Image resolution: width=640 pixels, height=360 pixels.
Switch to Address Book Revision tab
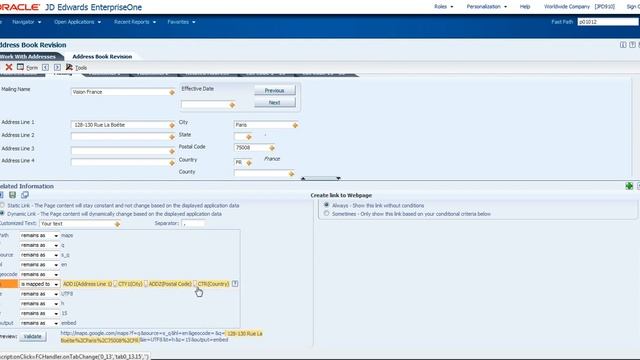pyautogui.click(x=102, y=56)
